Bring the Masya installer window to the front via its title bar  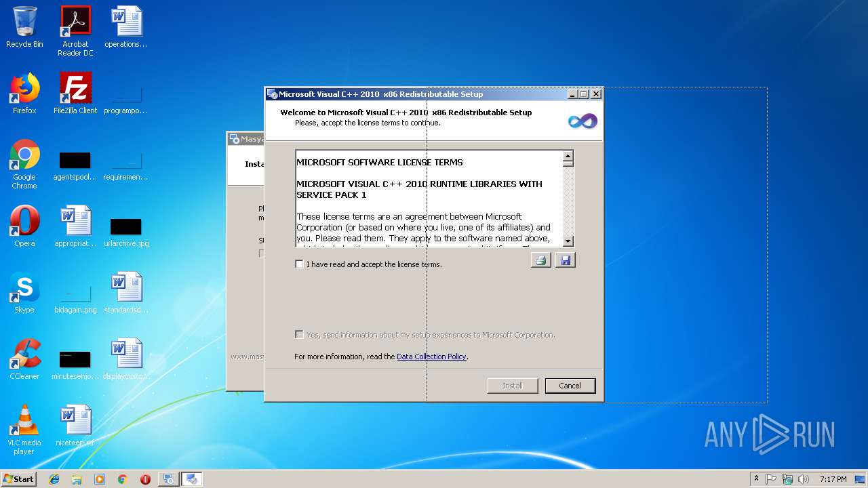coord(245,139)
